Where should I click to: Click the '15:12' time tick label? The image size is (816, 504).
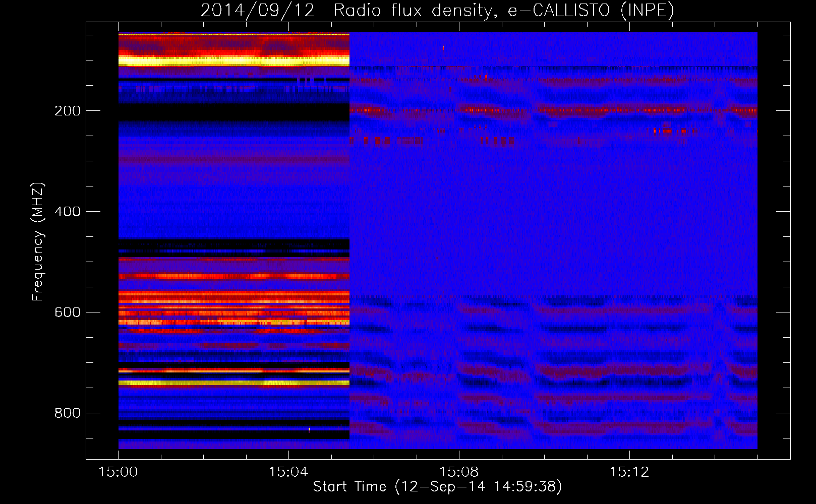click(629, 472)
